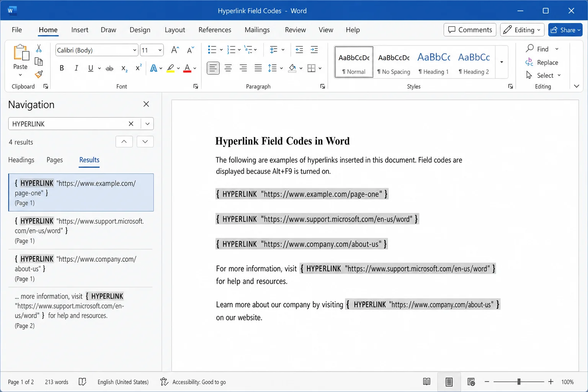588x392 pixels.
Task: Open highlight color dropdown arrow
Action: click(178, 68)
